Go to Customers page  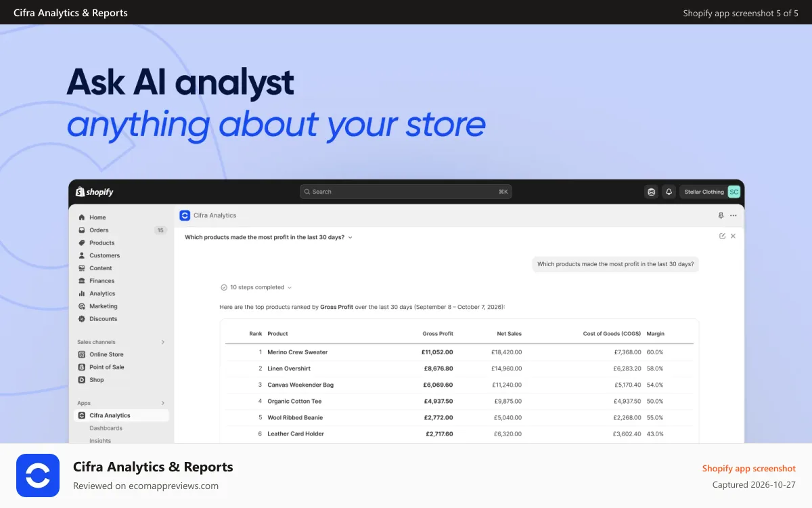click(105, 255)
